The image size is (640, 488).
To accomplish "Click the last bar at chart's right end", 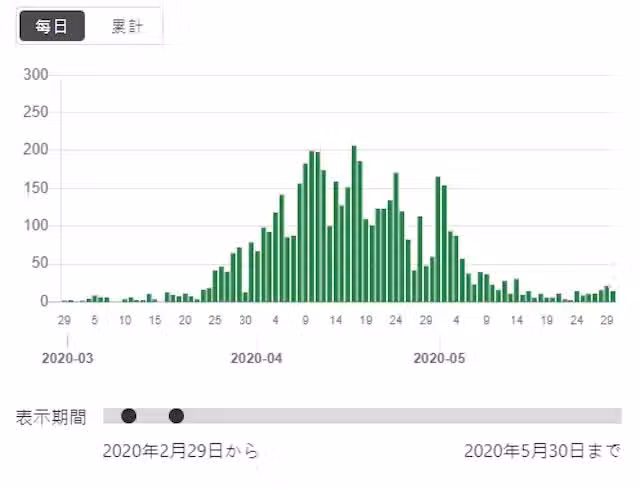I will click(x=612, y=296).
